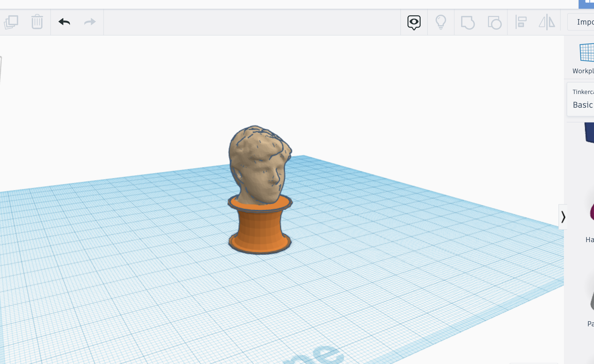
Task: Select the Mirror tool
Action: point(547,23)
